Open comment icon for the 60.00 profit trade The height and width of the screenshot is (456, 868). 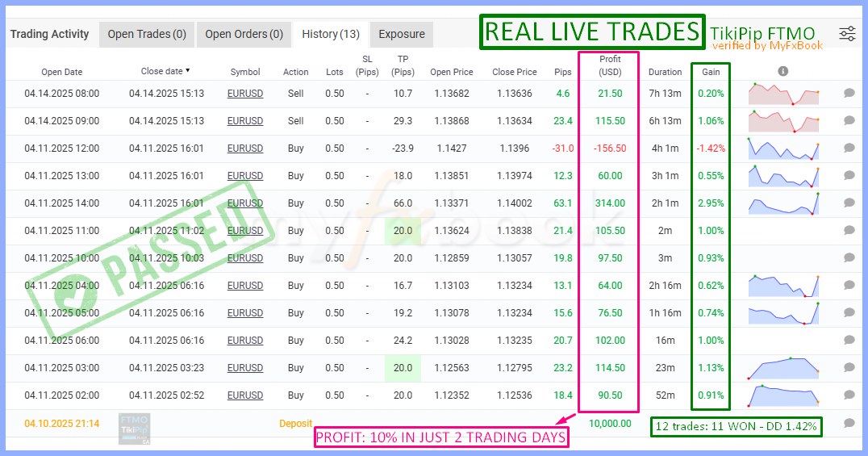click(849, 176)
